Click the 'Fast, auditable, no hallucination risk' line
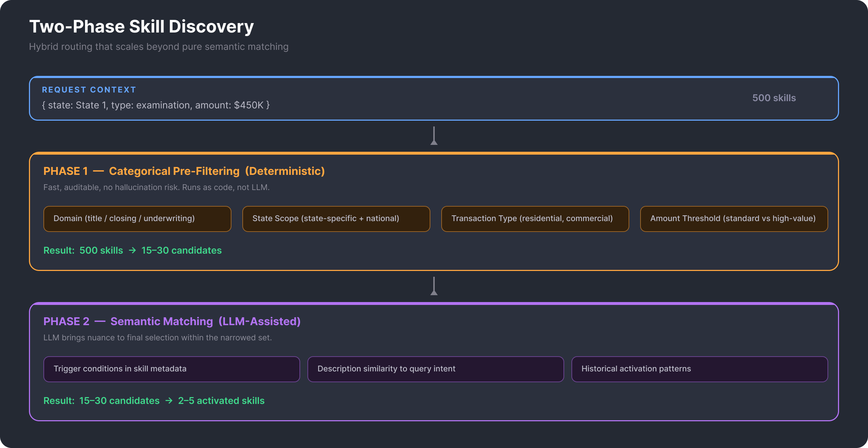Screen dimensions: 868x448 point(157,187)
